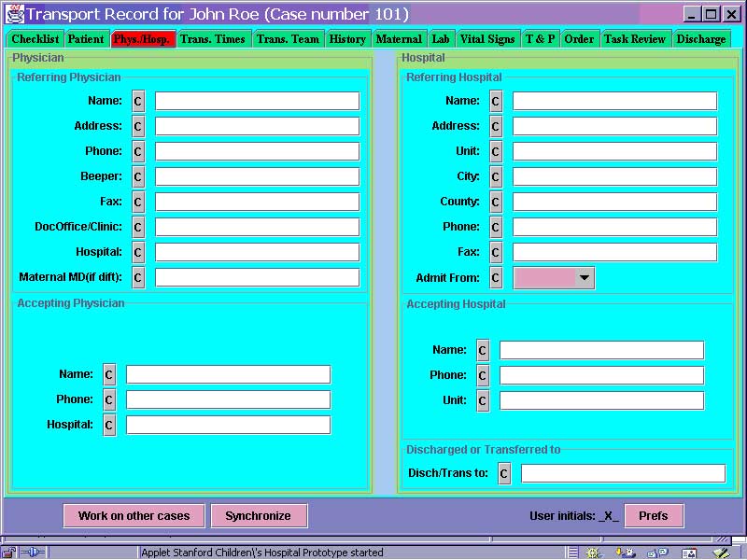Clear the Accepting Physician Phone field
The image size is (747, 560).
click(x=109, y=399)
